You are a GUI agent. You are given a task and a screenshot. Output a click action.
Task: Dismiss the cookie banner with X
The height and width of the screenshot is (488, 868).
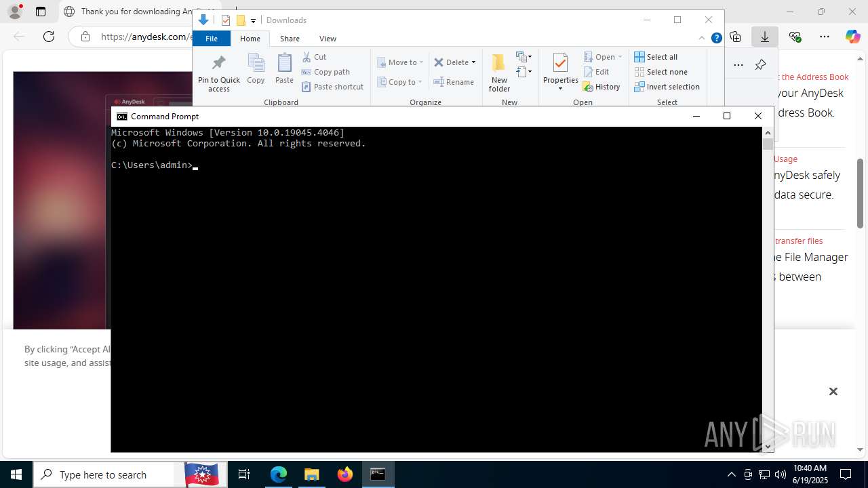(x=833, y=391)
